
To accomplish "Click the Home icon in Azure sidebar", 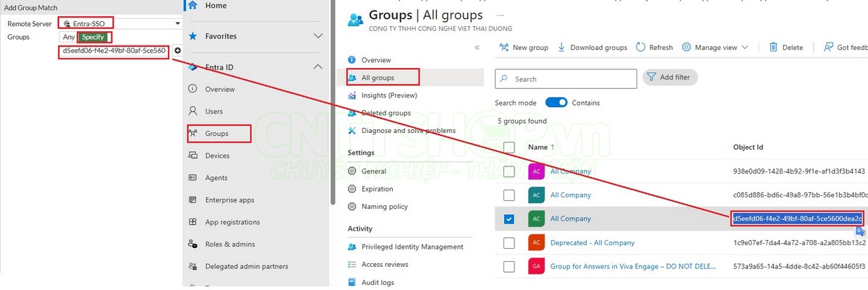I will tap(193, 5).
